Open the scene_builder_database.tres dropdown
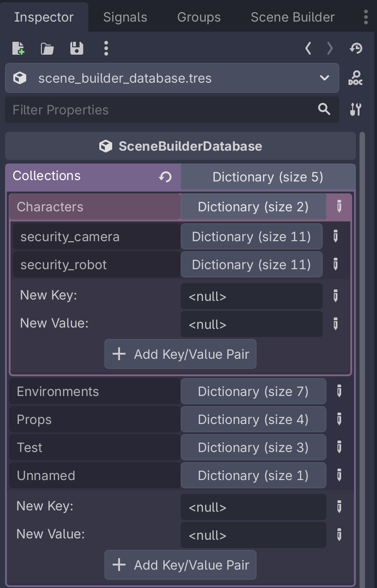 tap(323, 78)
